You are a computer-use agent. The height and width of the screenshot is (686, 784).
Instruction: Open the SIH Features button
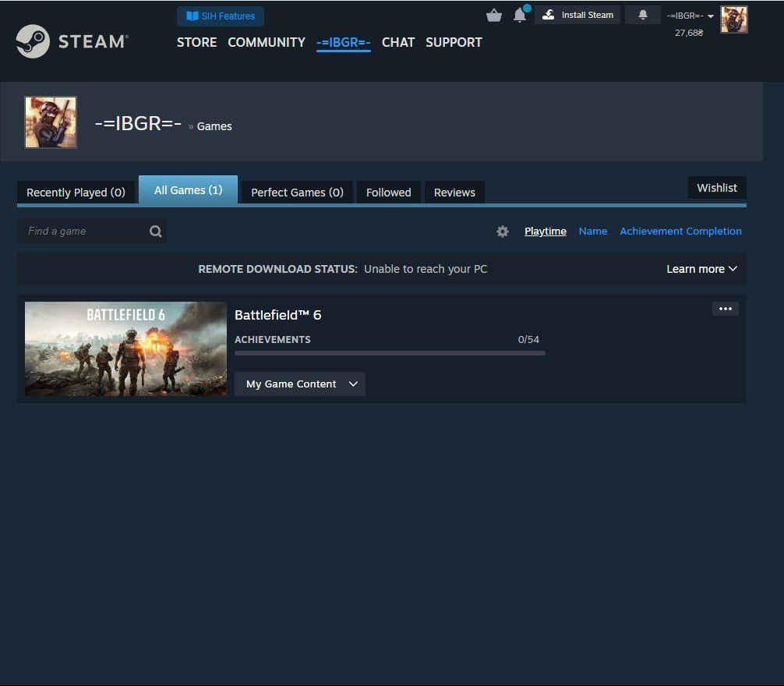point(221,16)
